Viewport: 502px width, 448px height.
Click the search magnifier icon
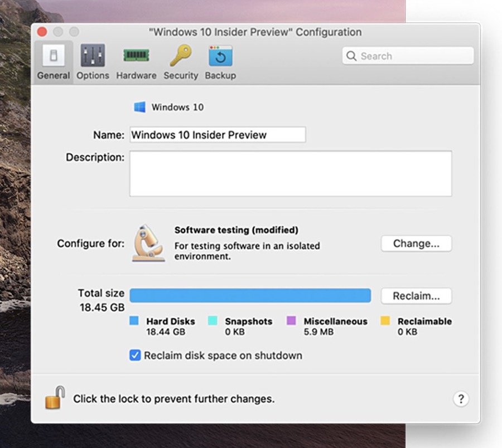coord(351,56)
